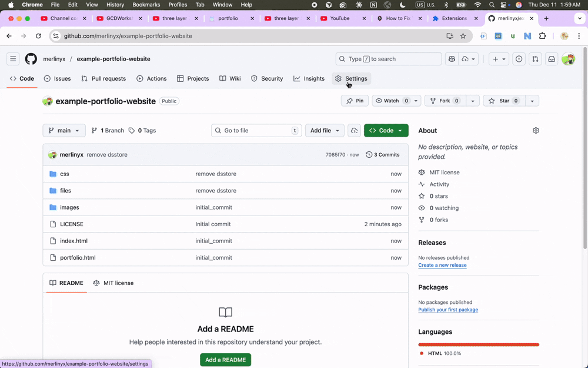Open the Copilot chat icon

pos(452,59)
